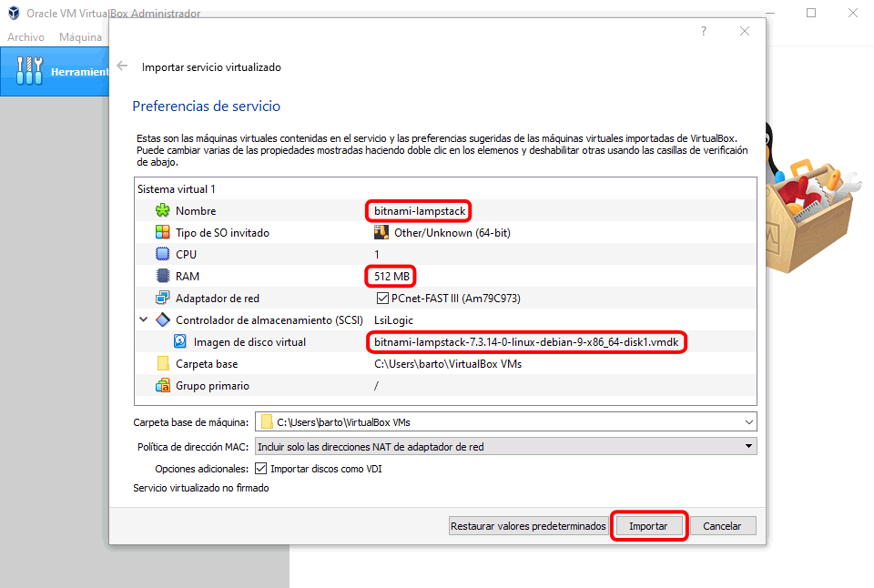Select the CPU count value 1
The image size is (874, 588).
pyautogui.click(x=377, y=254)
